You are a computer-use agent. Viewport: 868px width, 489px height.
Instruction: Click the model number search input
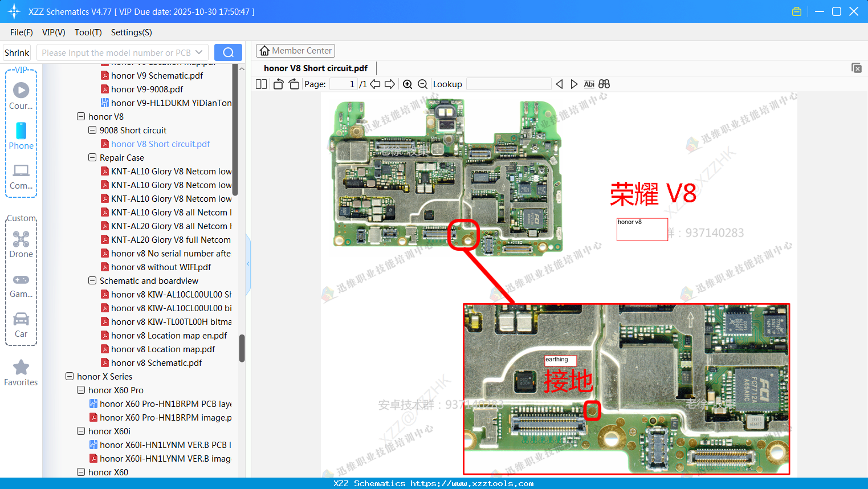click(x=116, y=52)
